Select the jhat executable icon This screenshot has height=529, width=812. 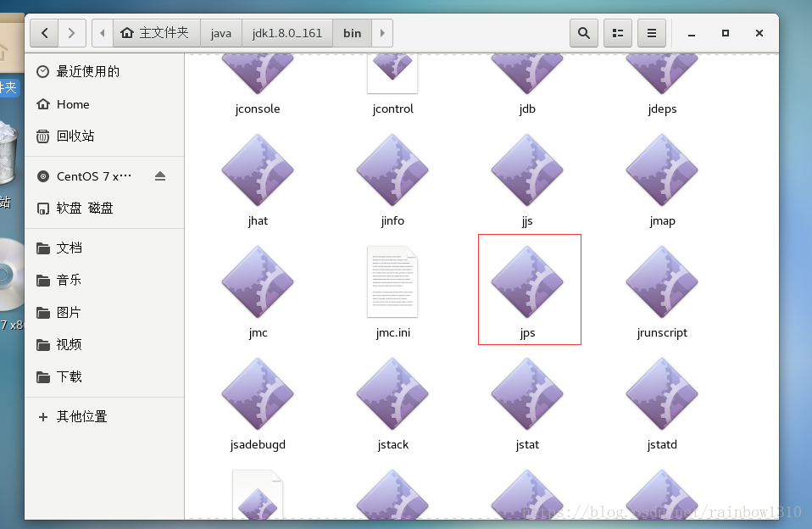click(x=258, y=170)
